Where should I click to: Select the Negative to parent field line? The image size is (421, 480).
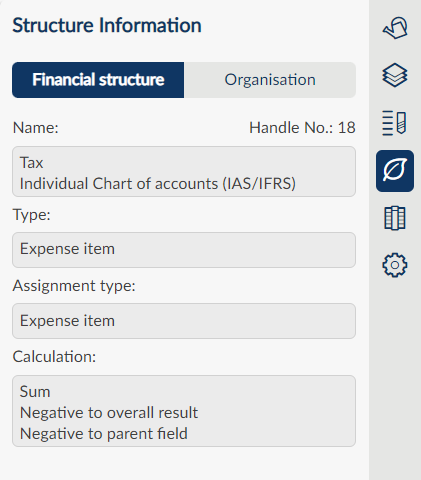pos(104,434)
